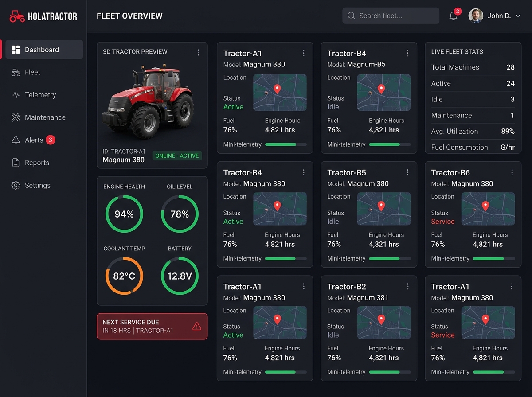532x397 pixels.
Task: Go to the Dashboard sidebar item
Action: coord(44,50)
